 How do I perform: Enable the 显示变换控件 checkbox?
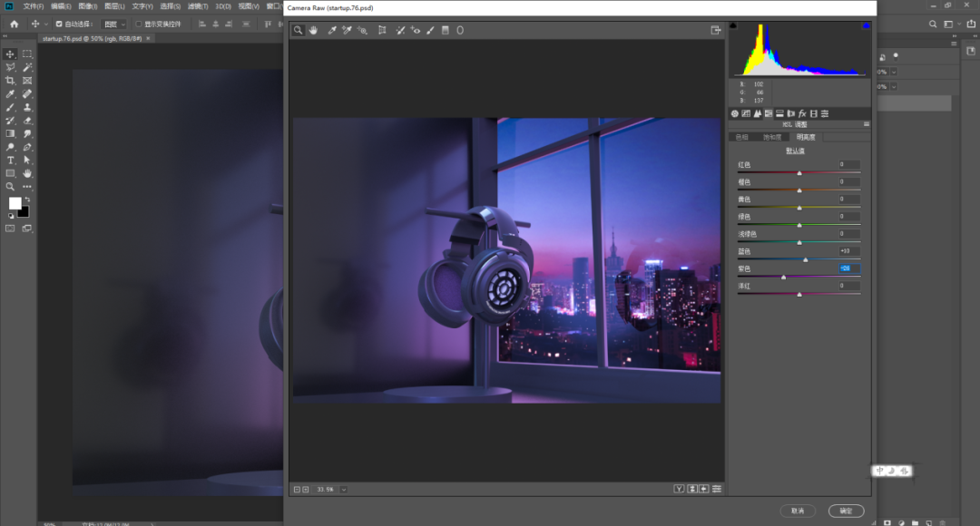(139, 24)
